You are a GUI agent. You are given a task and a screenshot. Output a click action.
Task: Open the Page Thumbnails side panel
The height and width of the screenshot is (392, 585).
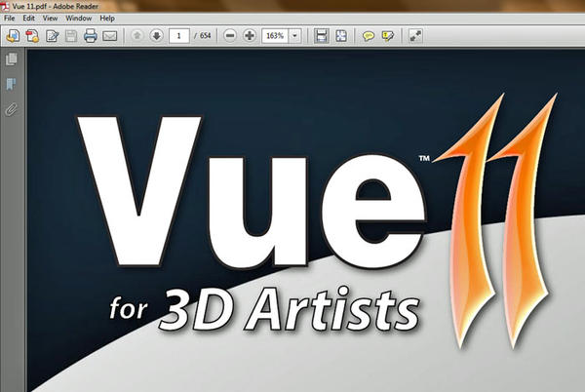click(x=12, y=59)
